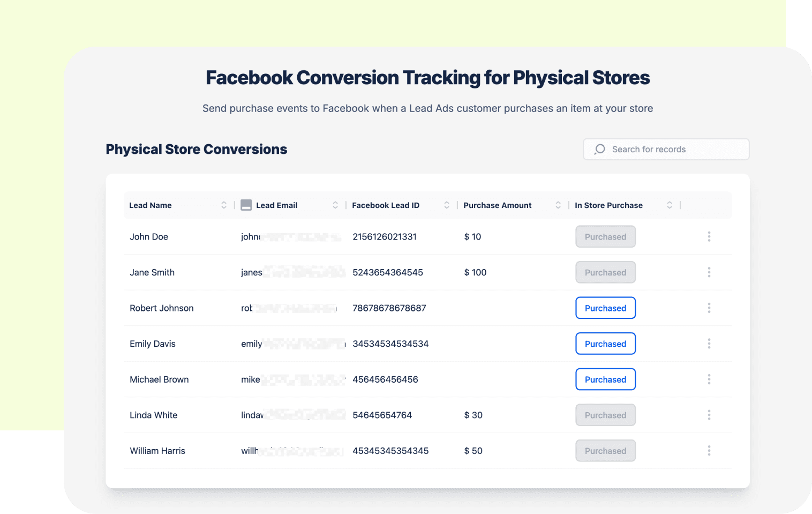This screenshot has width=812, height=514.
Task: Open row options for Michael Brown
Action: coord(709,379)
